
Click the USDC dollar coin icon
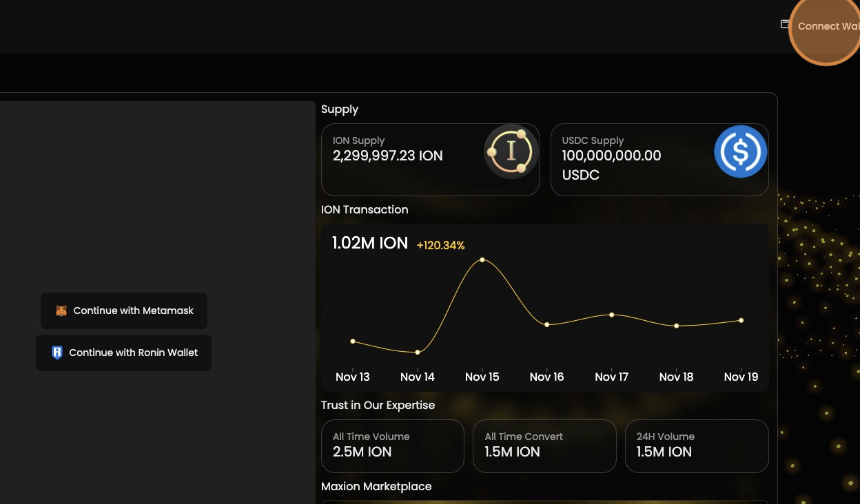coord(741,151)
